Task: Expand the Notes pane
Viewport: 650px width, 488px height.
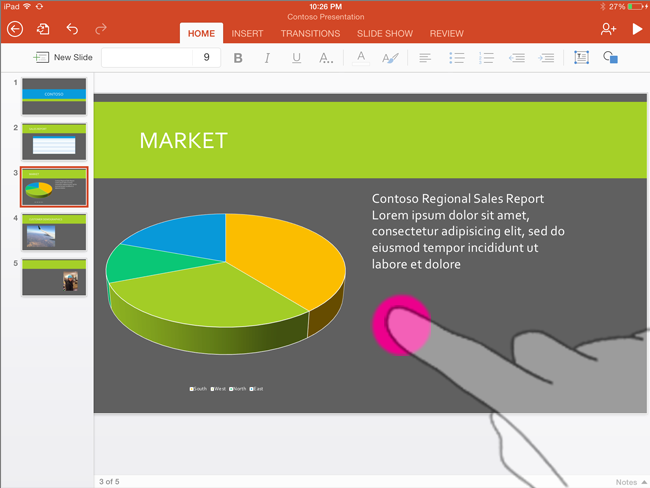Action: [630, 482]
